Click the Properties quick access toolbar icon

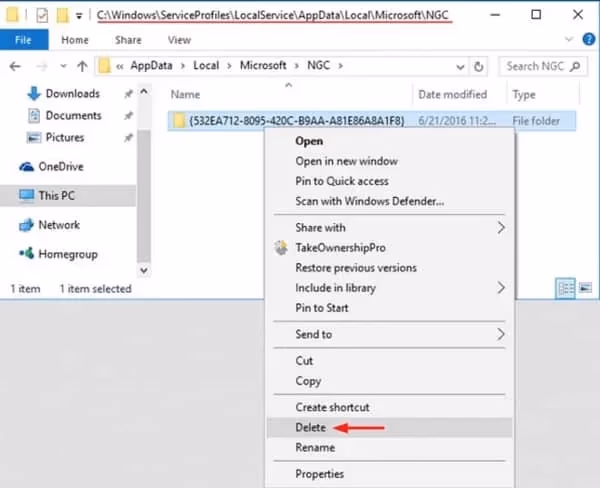pyautogui.click(x=42, y=15)
